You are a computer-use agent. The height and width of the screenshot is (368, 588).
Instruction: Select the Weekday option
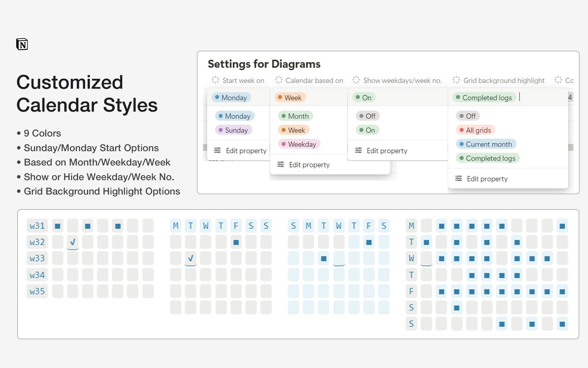[299, 144]
